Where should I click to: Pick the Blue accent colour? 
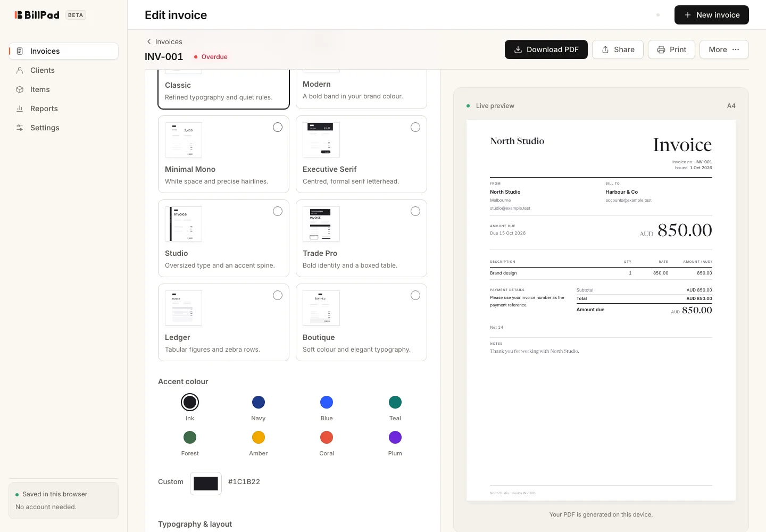[x=327, y=402]
